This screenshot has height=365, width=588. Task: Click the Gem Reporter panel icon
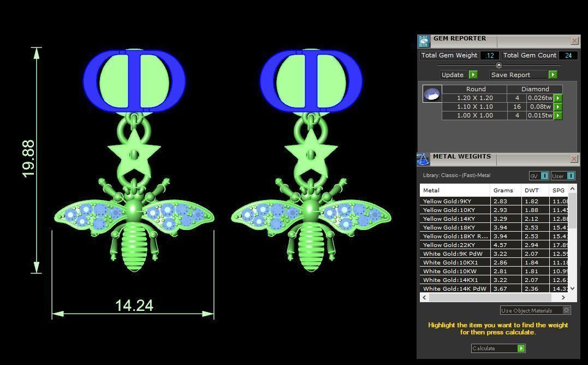click(424, 41)
